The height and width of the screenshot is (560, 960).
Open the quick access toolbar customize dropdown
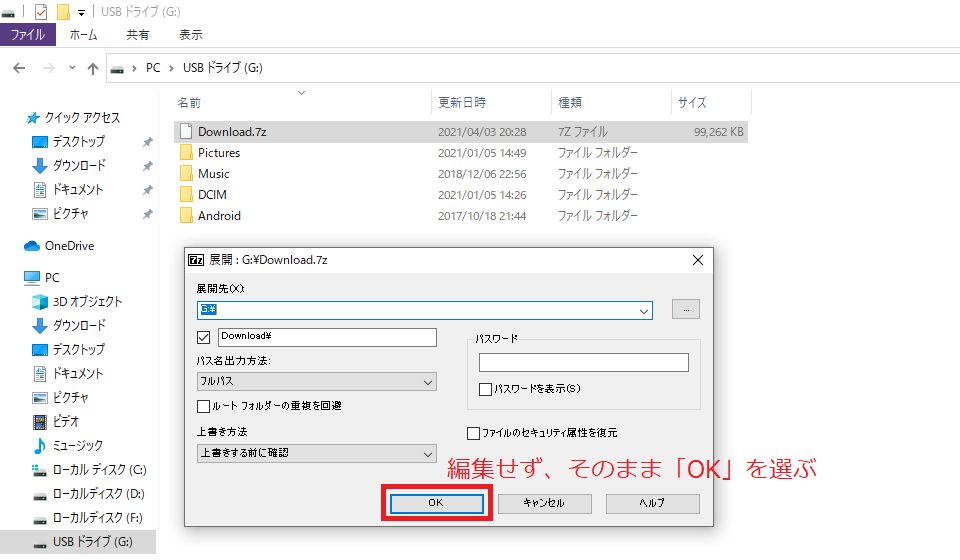point(81,12)
